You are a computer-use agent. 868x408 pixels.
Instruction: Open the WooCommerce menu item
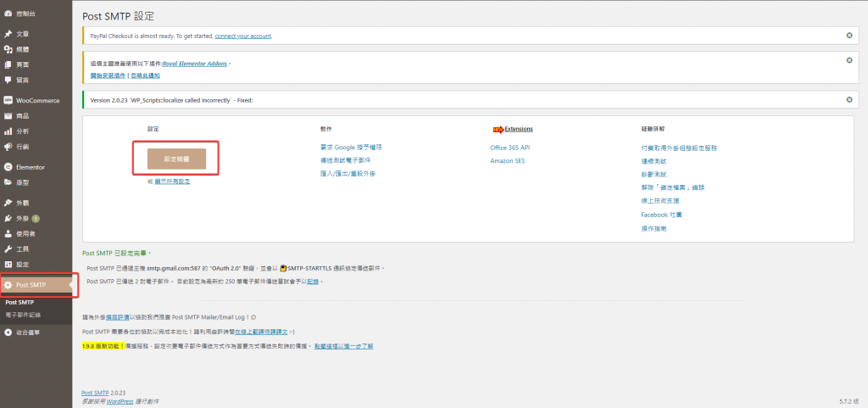36,101
